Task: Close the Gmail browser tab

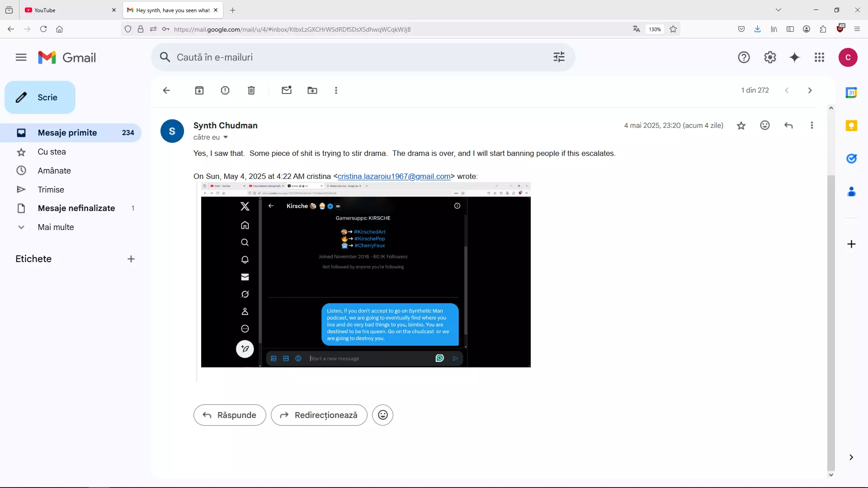Action: tap(216, 10)
